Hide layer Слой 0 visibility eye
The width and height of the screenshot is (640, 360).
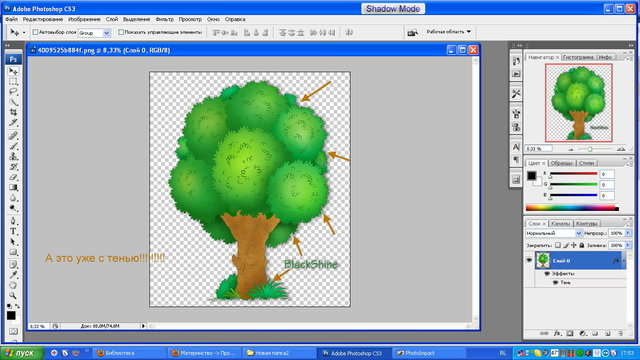pyautogui.click(x=529, y=260)
